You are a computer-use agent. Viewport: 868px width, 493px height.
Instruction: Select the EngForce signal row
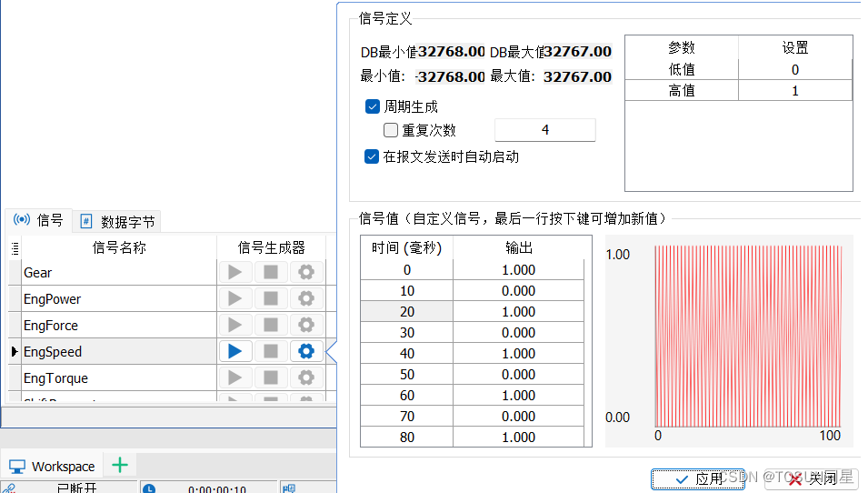click(118, 325)
